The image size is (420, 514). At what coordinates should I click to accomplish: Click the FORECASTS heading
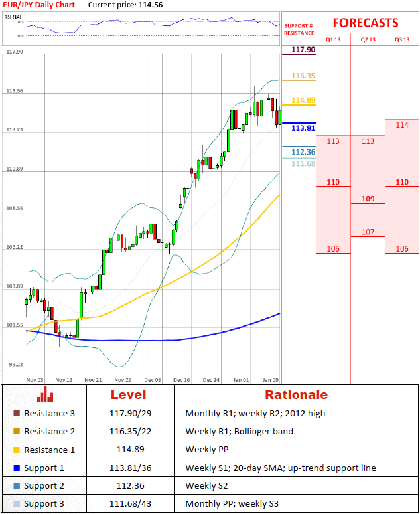pos(366,23)
